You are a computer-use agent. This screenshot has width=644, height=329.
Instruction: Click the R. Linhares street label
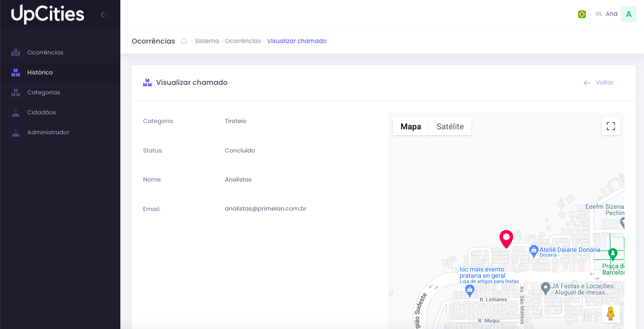[x=493, y=300]
